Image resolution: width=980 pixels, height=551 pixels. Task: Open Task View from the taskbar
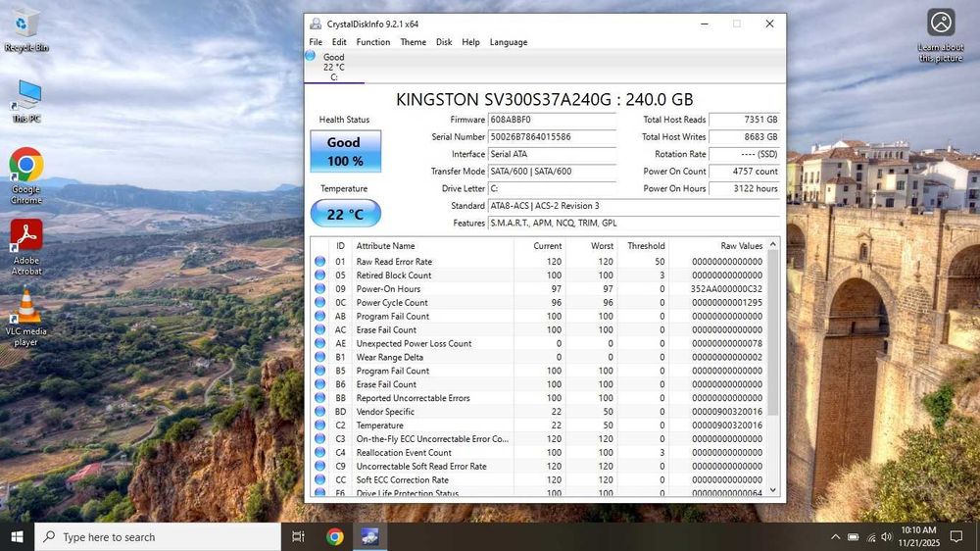pos(298,536)
